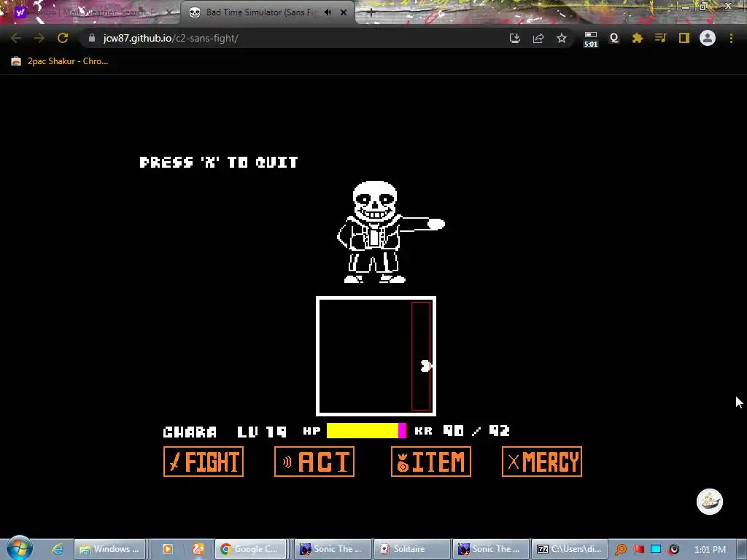
Task: Click the 1:01 PM clock
Action: click(x=711, y=549)
